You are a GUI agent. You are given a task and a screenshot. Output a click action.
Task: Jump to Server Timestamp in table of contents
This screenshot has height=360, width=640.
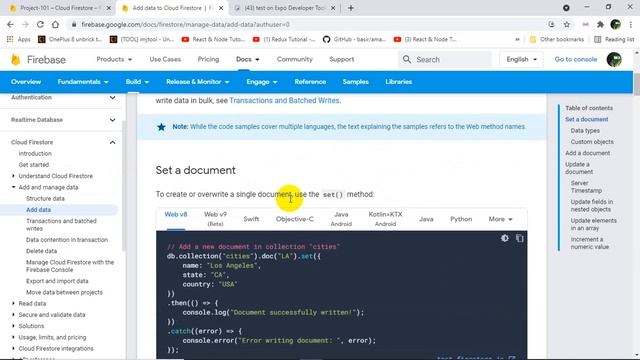pos(586,187)
